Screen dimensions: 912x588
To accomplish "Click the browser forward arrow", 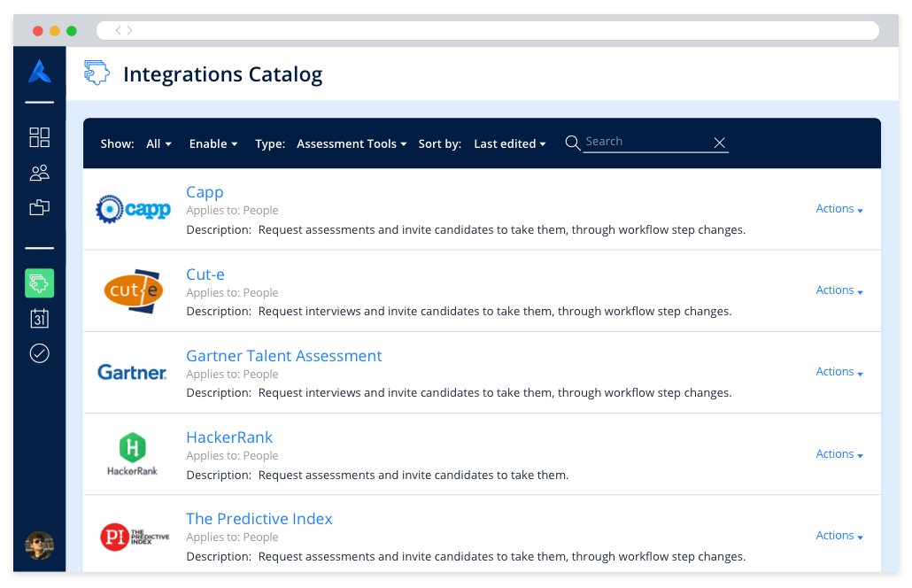I will 129,30.
